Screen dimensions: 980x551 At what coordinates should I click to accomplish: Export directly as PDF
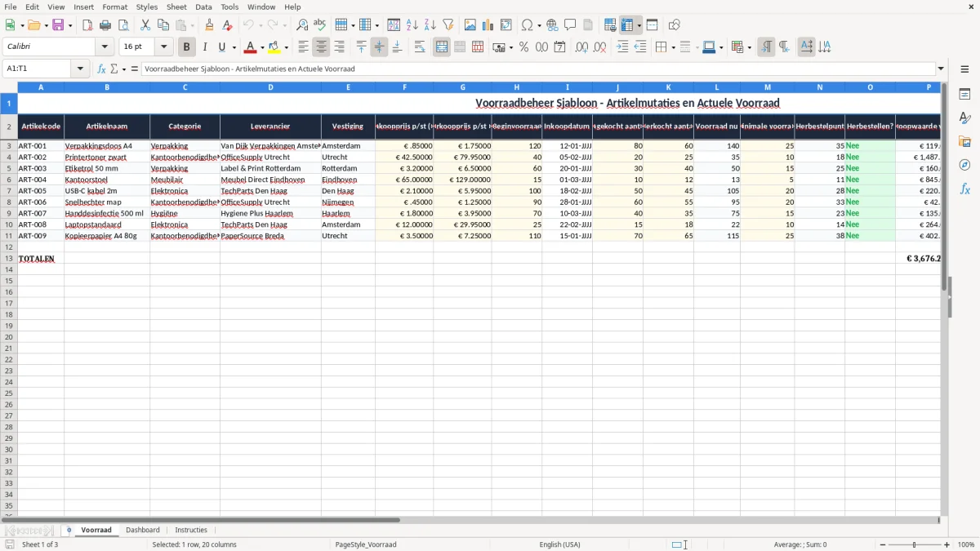(87, 25)
